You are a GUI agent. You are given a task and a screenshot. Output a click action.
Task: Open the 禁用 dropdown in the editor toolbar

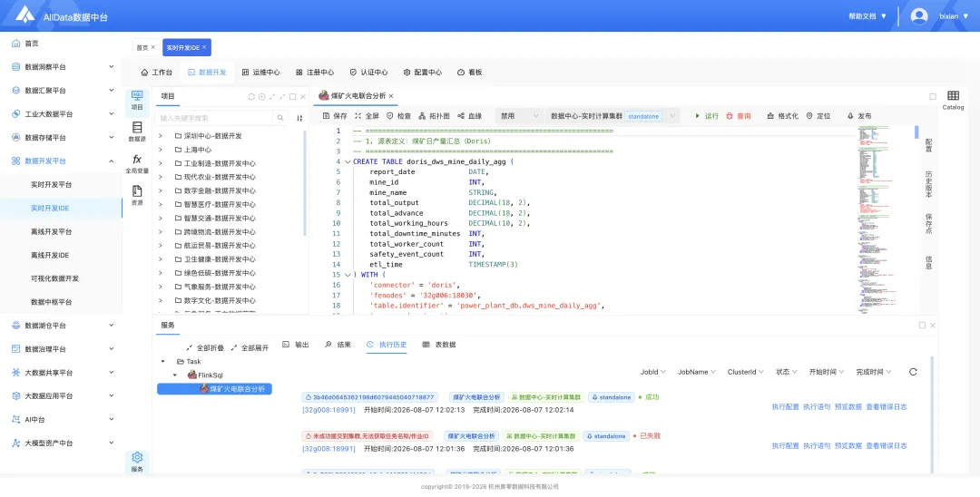[x=519, y=116]
